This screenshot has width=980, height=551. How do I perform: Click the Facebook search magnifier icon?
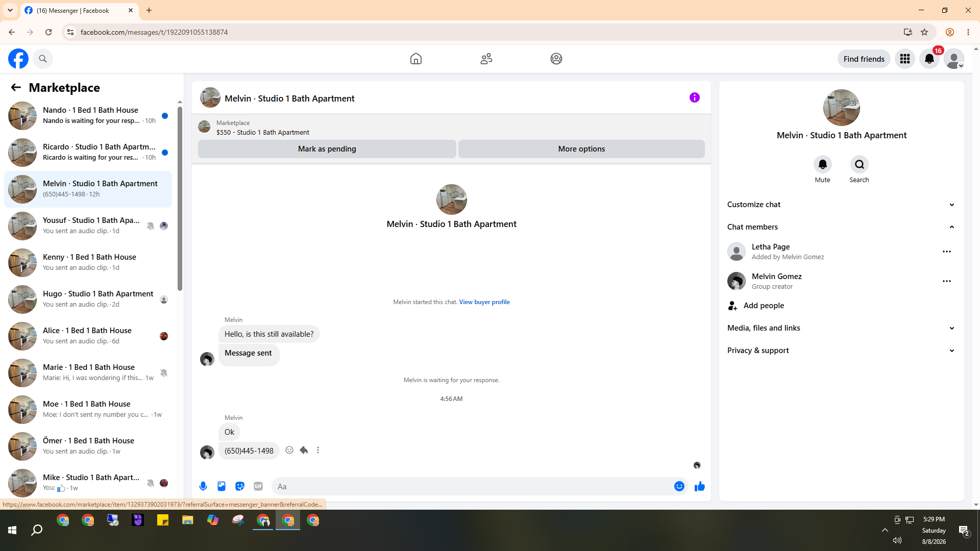point(43,59)
